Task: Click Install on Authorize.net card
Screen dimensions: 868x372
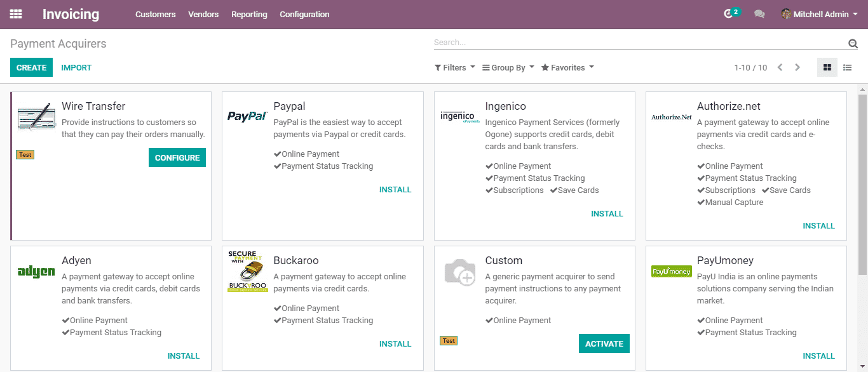Action: coord(818,225)
